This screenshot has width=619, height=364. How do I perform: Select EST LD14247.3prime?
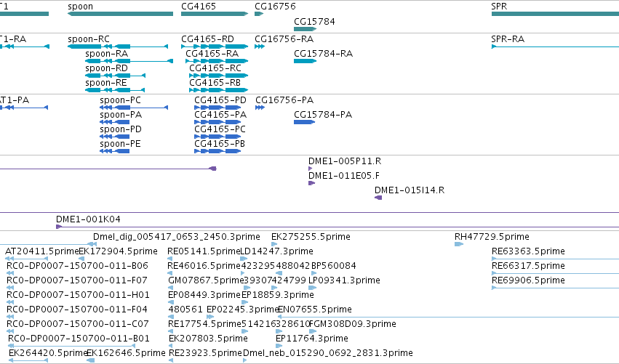point(276,251)
